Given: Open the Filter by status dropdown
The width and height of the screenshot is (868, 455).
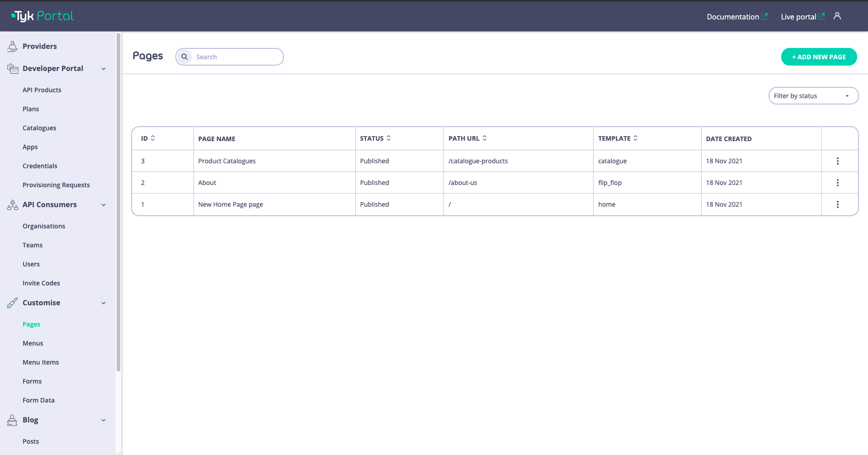Looking at the screenshot, I should [813, 95].
